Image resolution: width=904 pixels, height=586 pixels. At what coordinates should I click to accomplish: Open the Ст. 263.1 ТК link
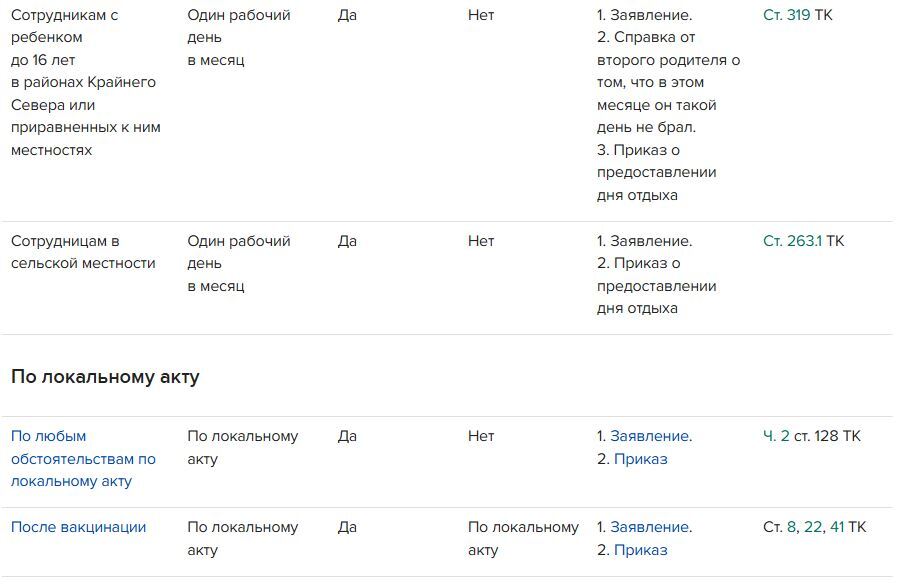point(792,241)
